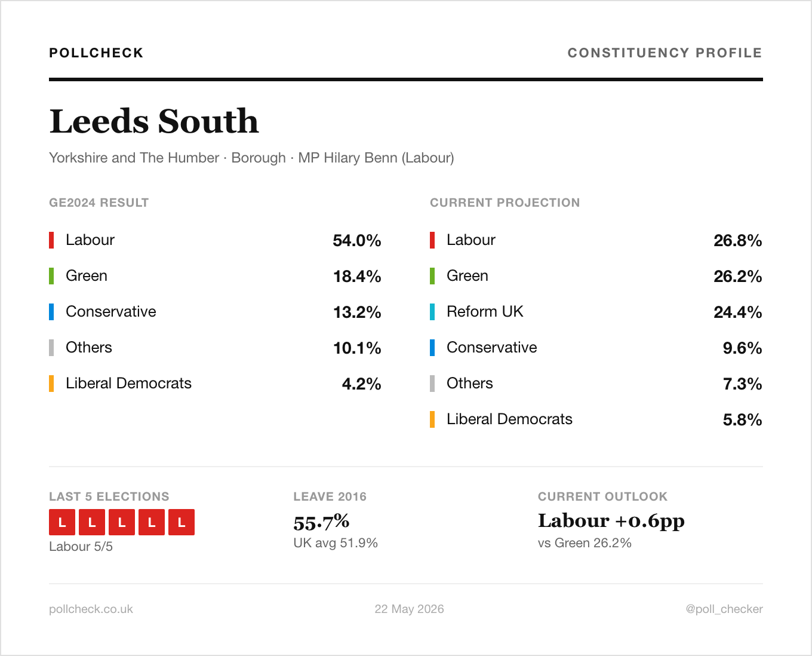
Task: Click the green Green swatch in current projection
Action: (432, 276)
